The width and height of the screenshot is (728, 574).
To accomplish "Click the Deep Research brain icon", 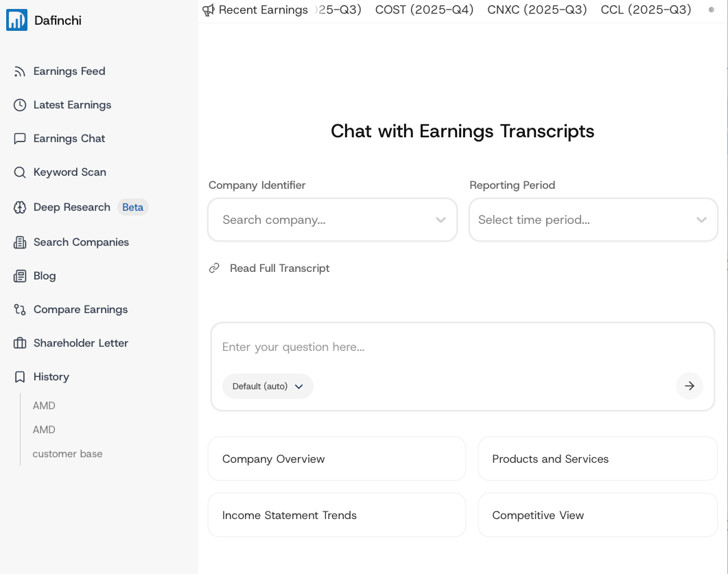I will [x=20, y=207].
